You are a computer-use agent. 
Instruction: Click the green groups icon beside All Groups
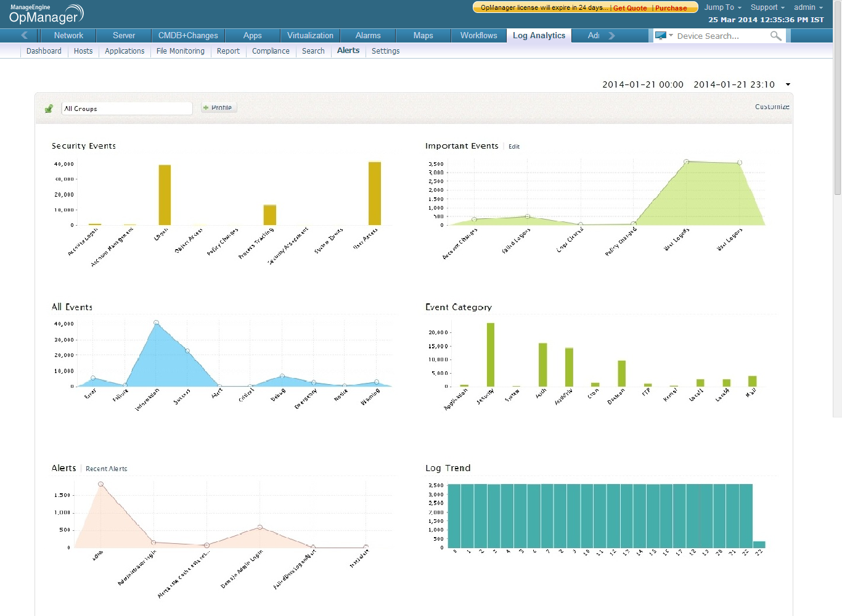(49, 109)
